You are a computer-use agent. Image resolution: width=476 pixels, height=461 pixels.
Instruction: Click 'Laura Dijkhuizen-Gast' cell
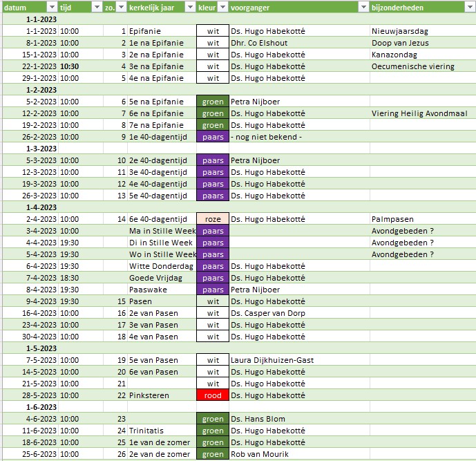[299, 360]
